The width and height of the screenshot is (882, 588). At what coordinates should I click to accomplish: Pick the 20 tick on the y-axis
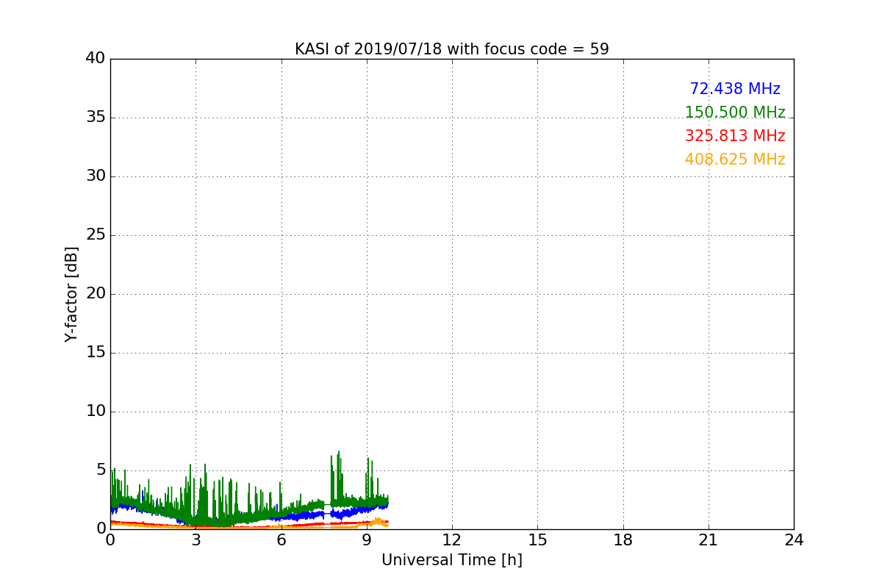pyautogui.click(x=95, y=294)
